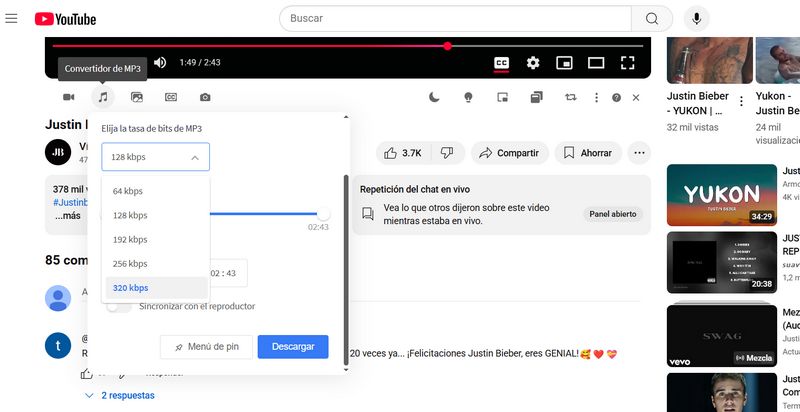Screen dimensions: 800x412
Task: Enable theater mode in the player
Action: tap(596, 63)
